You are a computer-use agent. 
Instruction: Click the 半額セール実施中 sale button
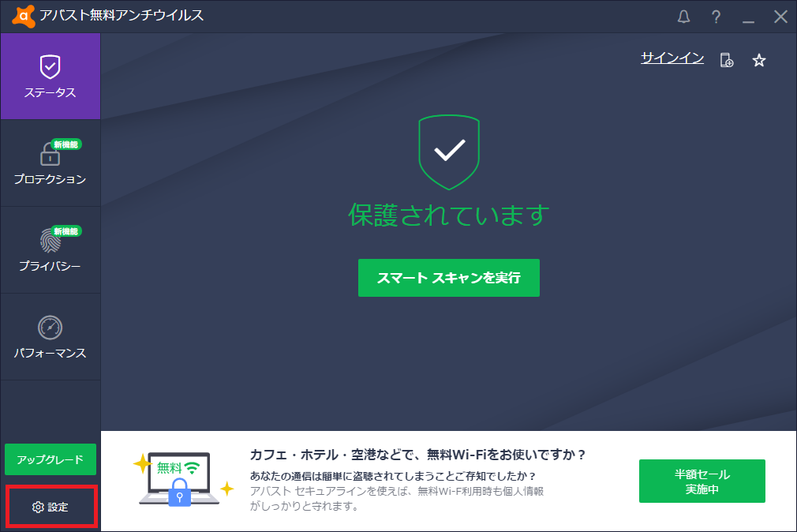tap(702, 481)
